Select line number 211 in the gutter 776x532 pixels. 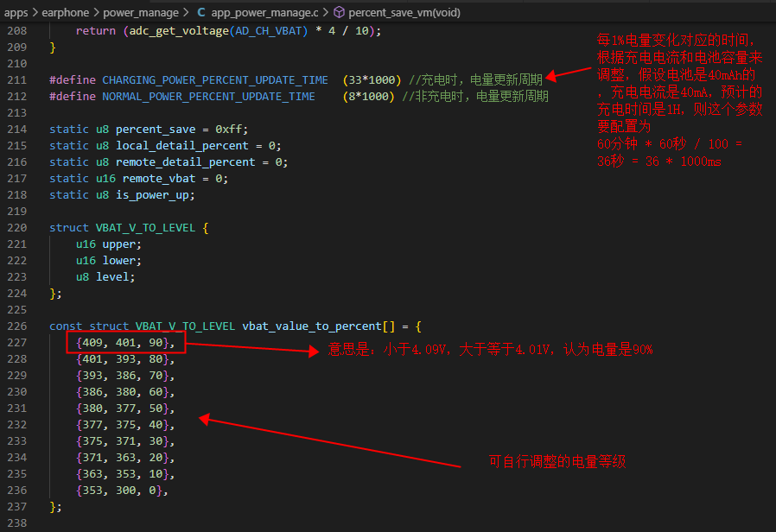tap(16, 79)
